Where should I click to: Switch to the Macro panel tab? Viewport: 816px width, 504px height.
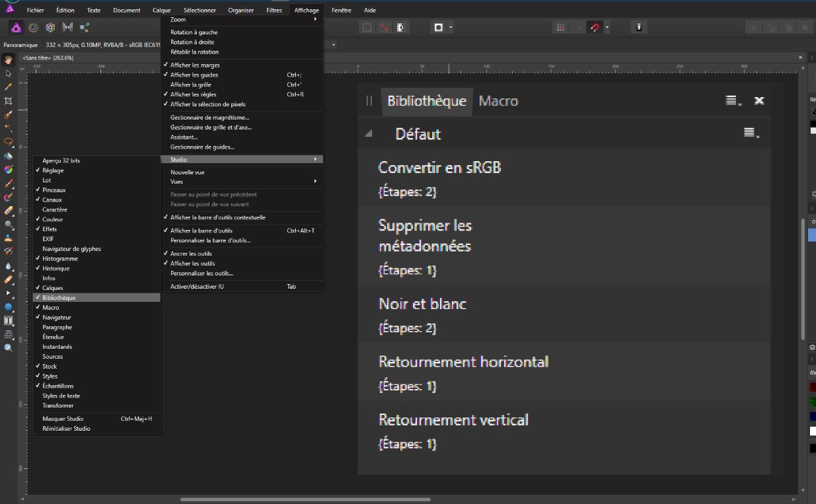click(498, 101)
